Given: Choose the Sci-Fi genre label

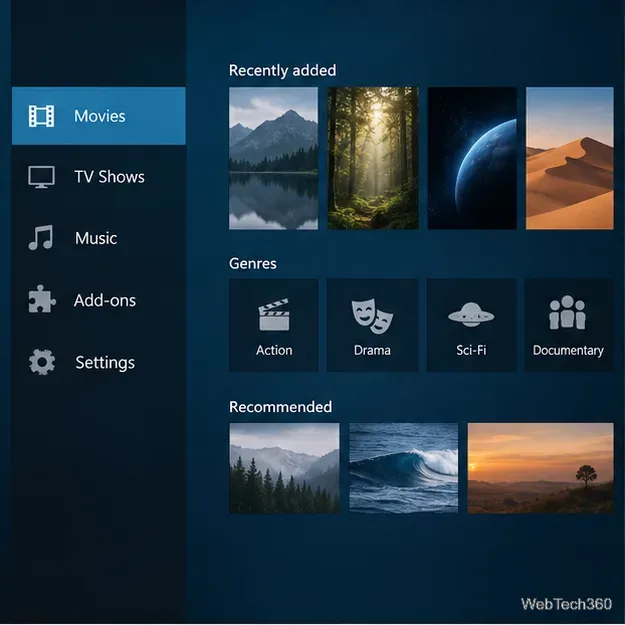Looking at the screenshot, I should coord(471,350).
